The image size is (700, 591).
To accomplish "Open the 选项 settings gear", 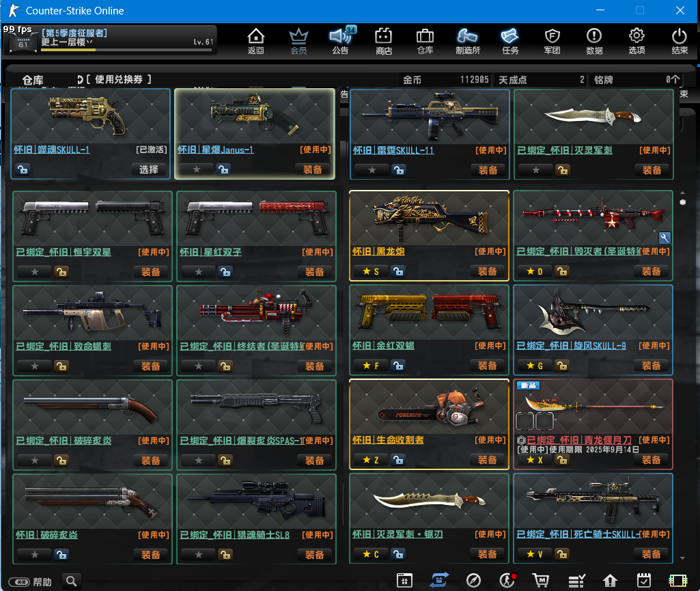I will point(636,40).
